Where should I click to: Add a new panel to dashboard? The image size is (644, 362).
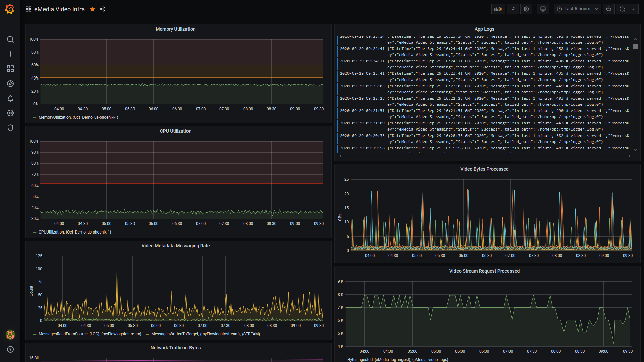(498, 9)
